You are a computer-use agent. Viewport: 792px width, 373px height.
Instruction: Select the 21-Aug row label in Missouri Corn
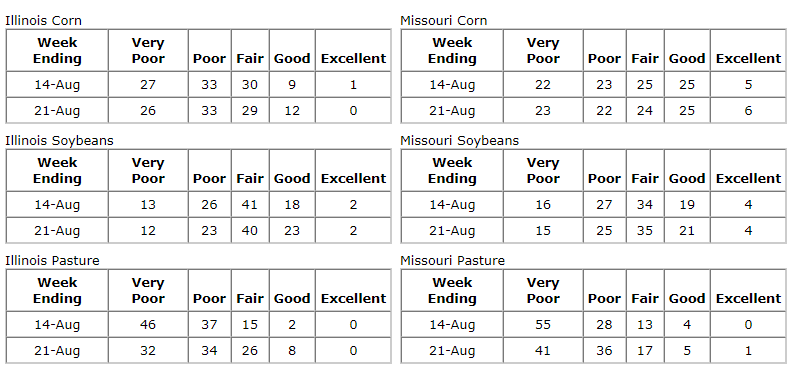(x=452, y=111)
